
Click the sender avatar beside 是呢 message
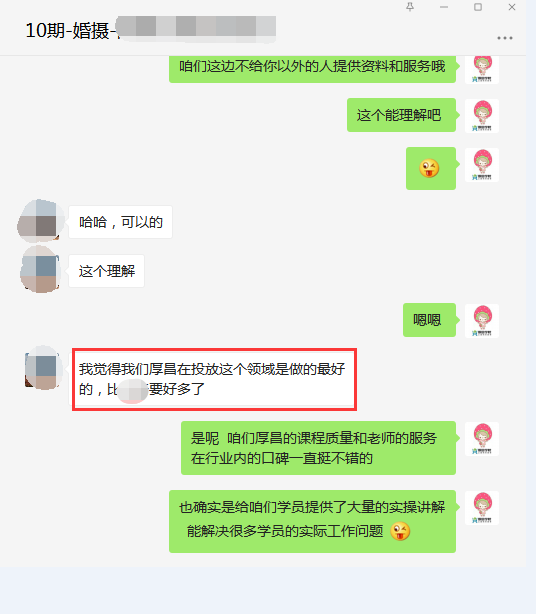coord(482,439)
